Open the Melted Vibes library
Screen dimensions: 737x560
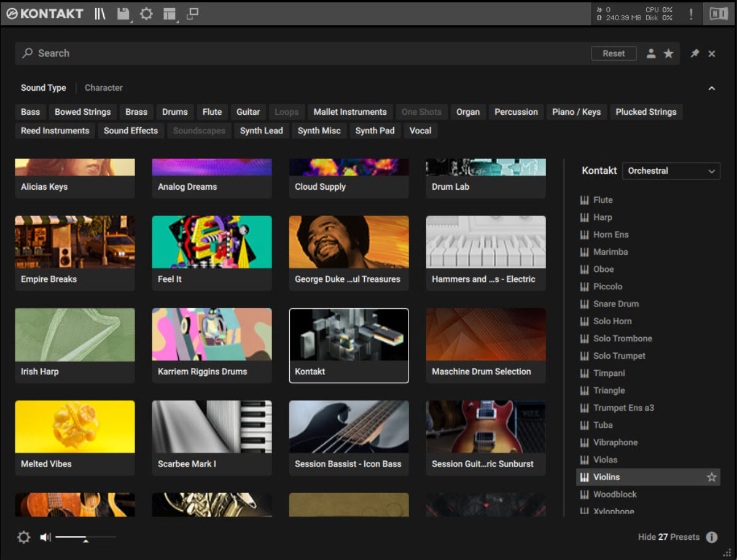pos(75,438)
